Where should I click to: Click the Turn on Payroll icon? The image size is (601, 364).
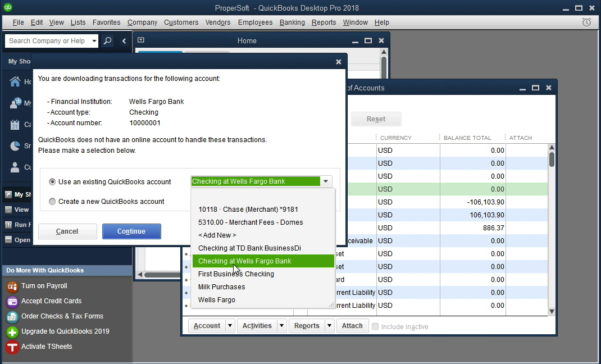[x=12, y=286]
